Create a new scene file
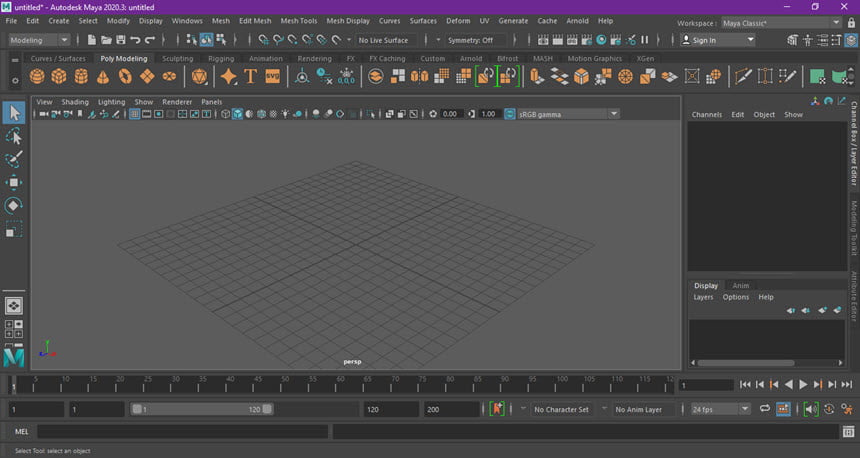The width and height of the screenshot is (860, 458). (92, 40)
